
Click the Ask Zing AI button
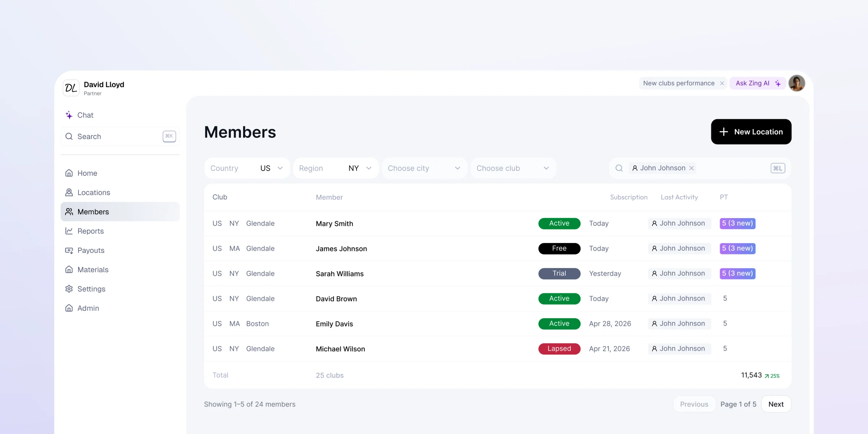pyautogui.click(x=758, y=83)
